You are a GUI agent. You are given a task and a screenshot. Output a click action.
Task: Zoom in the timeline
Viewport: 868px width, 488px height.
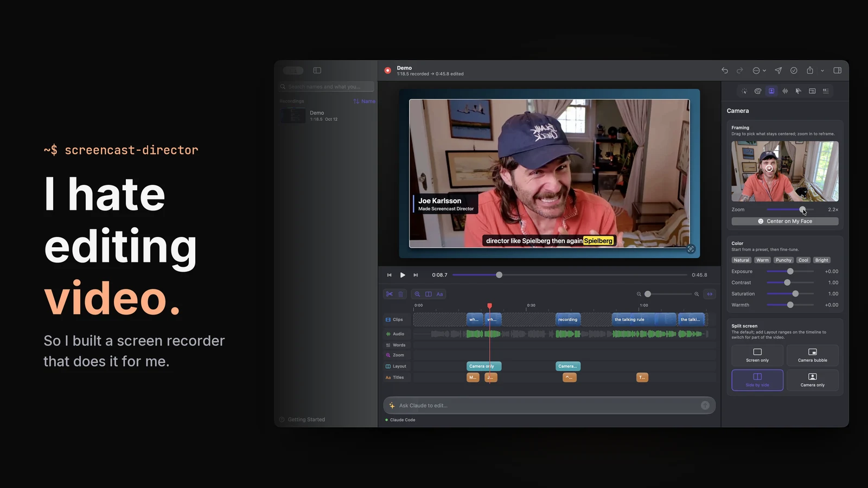(x=697, y=294)
